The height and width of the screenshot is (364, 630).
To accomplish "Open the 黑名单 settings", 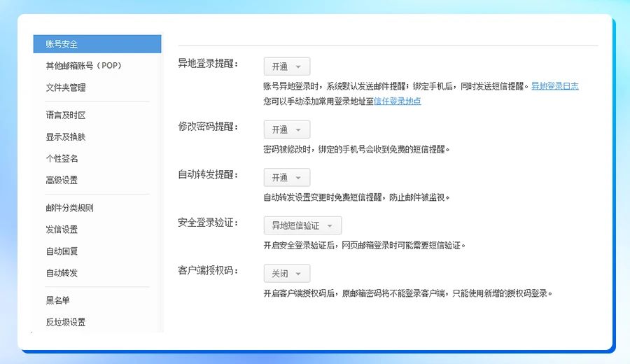I will (x=58, y=300).
